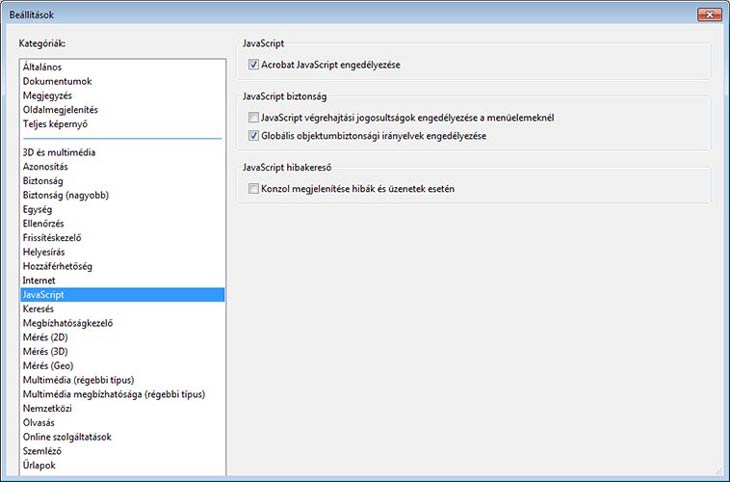Screen dimensions: 730x482
Task: Choose Helyesírás category
Action: pos(123,252)
